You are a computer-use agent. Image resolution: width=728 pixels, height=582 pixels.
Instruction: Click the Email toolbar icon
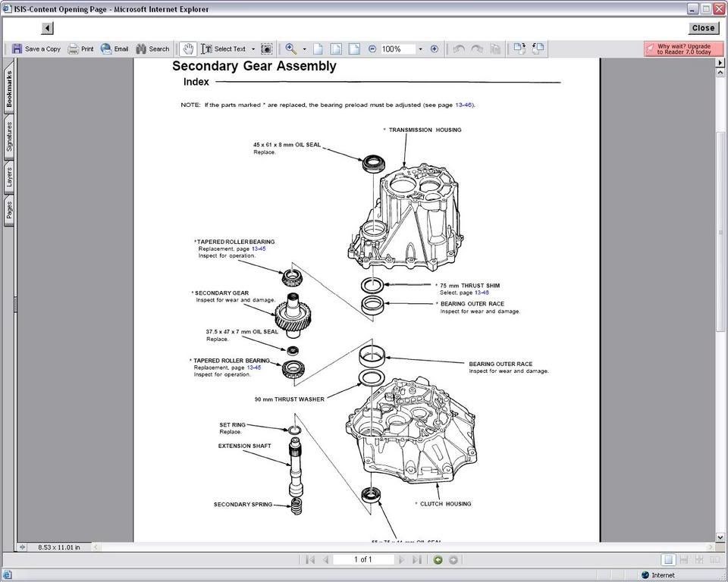coord(115,48)
